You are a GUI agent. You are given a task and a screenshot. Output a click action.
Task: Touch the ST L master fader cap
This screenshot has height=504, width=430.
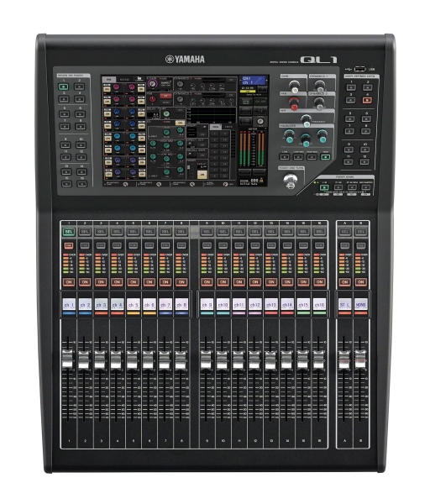[x=343, y=360]
